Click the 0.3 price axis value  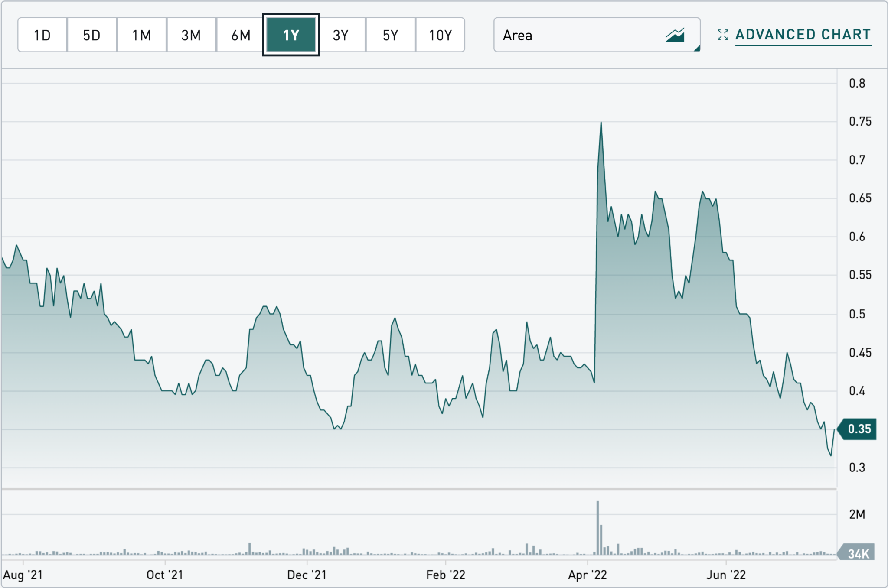[x=857, y=468]
